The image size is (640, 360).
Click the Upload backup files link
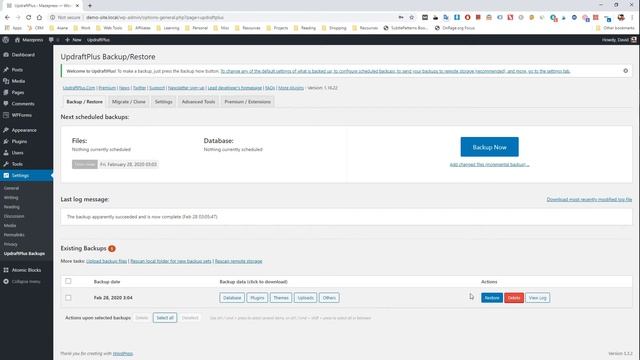[x=107, y=261]
